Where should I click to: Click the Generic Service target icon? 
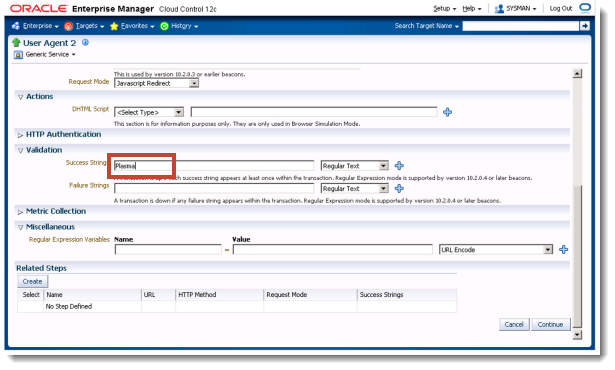click(18, 55)
